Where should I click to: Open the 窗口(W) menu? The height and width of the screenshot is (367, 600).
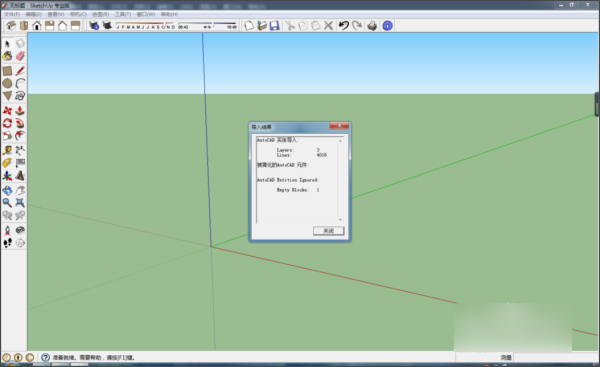click(146, 14)
